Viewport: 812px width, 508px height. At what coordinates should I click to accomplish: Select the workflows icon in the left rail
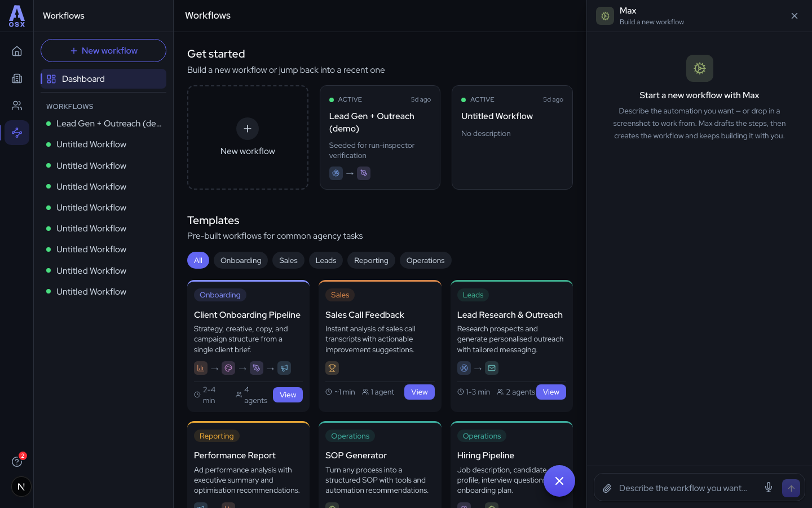(x=17, y=133)
